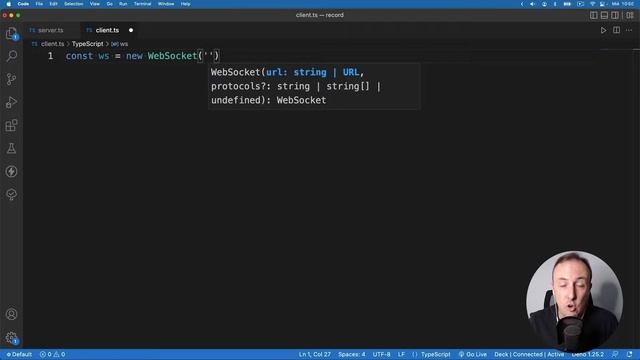
Task: Open the chat bubble extension in activity bar
Action: pyautogui.click(x=11, y=194)
